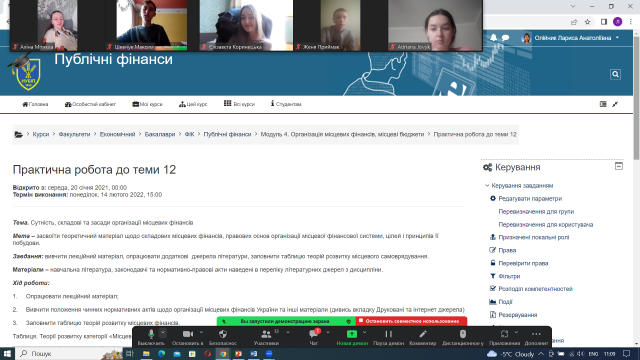Open Zoom Remote Control mouse button
Image resolution: width=640 pixels, height=360 pixels.
click(463, 337)
